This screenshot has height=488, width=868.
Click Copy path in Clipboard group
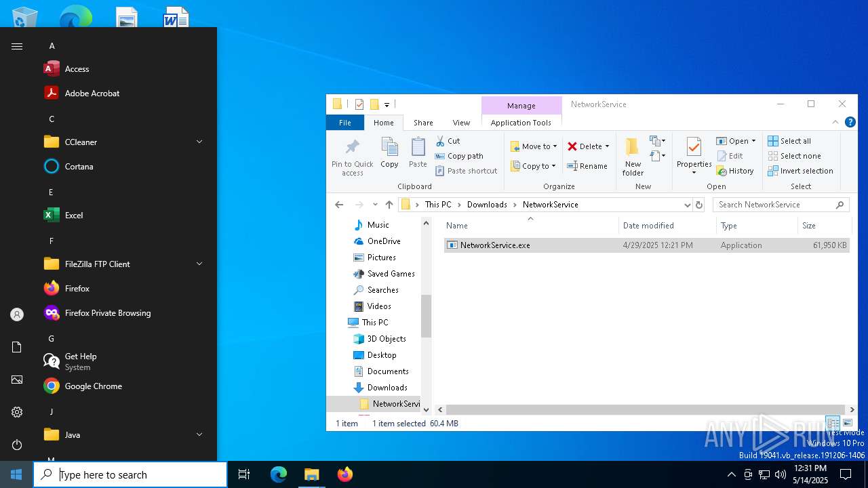click(x=459, y=156)
